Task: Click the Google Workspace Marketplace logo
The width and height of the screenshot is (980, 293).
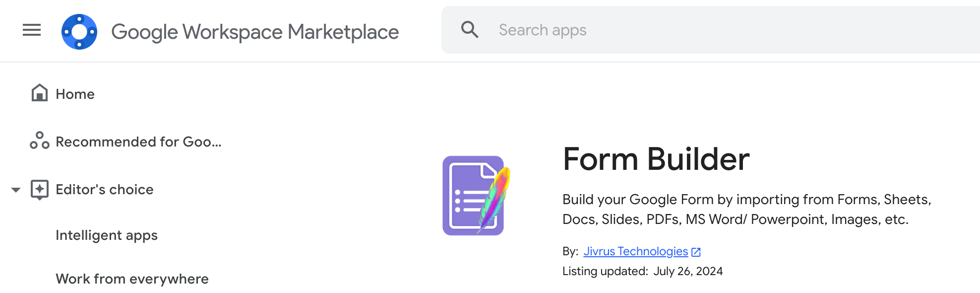Action: pyautogui.click(x=79, y=32)
